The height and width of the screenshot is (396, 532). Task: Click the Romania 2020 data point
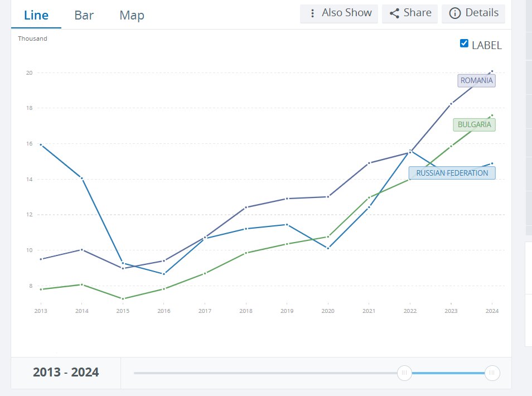(328, 197)
